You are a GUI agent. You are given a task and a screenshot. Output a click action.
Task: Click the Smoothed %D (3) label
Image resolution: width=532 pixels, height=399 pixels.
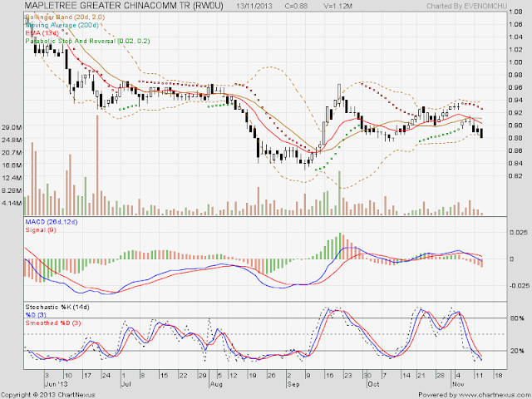pos(53,323)
